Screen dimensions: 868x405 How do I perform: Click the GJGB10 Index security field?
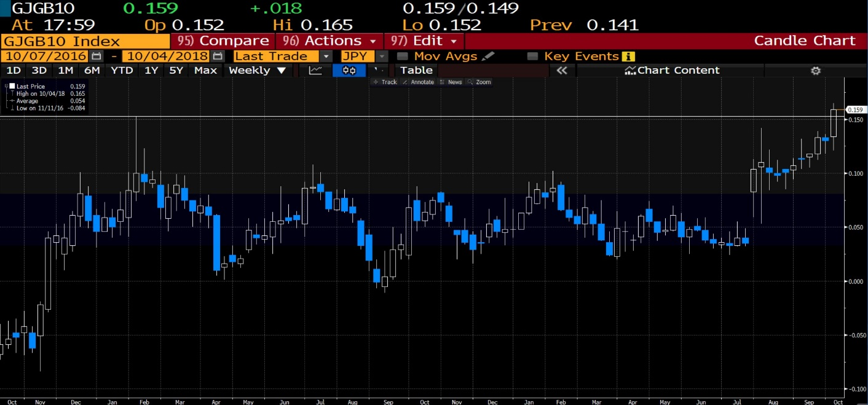[85, 41]
